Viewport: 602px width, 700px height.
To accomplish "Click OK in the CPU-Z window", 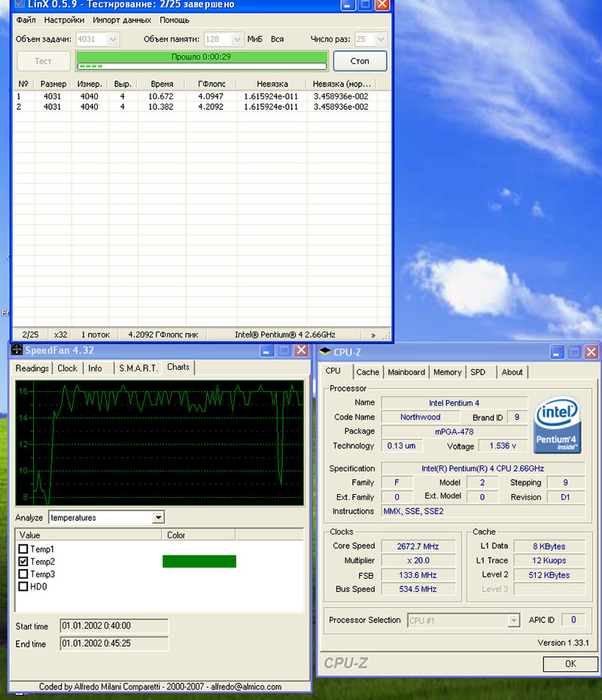I will point(570,663).
